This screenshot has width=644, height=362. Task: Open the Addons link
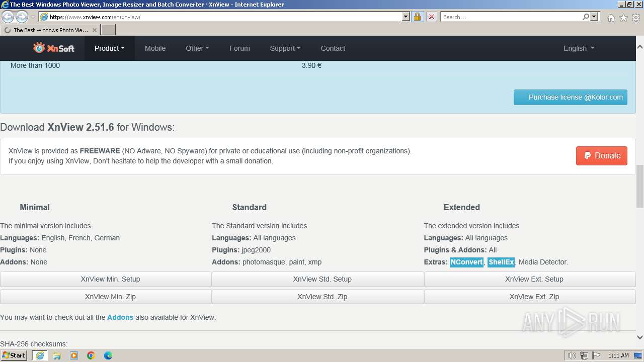[120, 317]
